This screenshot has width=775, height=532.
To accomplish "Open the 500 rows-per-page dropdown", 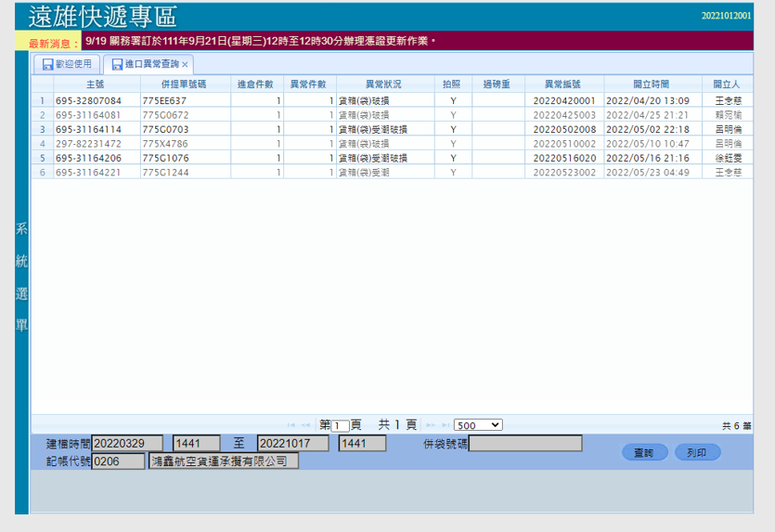I will tap(478, 425).
